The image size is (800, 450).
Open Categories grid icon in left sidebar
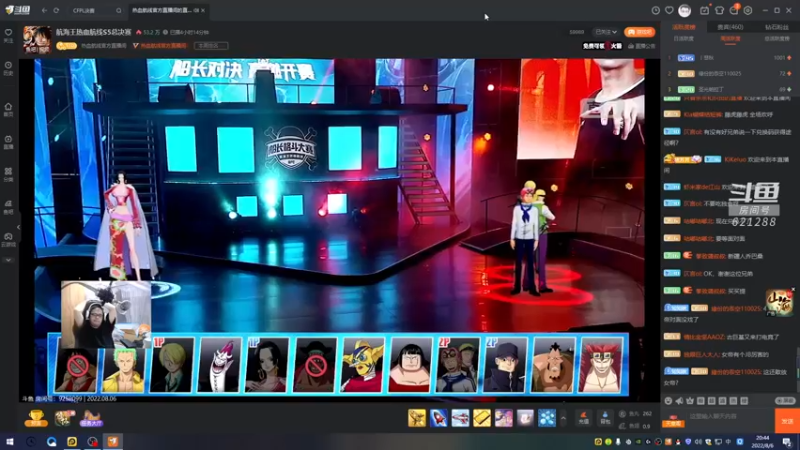[8, 174]
